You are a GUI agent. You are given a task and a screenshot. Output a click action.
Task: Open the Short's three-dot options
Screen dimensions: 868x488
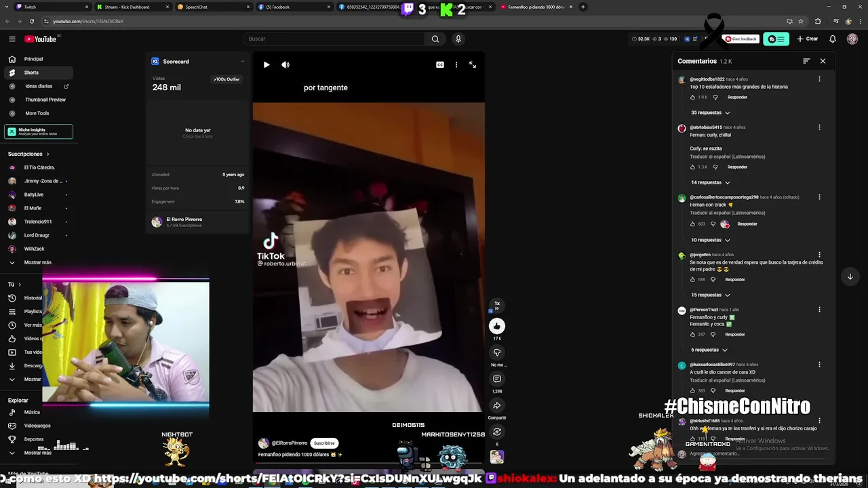[x=456, y=65]
